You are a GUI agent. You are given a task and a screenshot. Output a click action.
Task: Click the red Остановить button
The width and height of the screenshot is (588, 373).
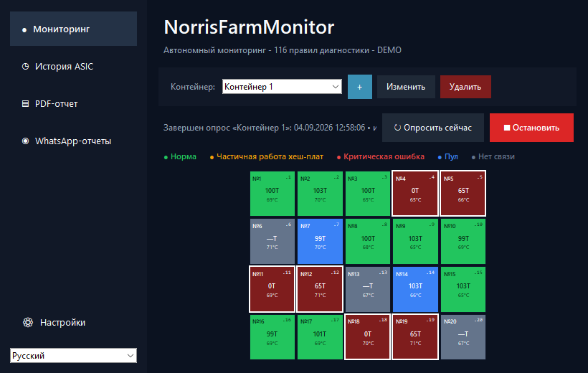[x=531, y=128]
